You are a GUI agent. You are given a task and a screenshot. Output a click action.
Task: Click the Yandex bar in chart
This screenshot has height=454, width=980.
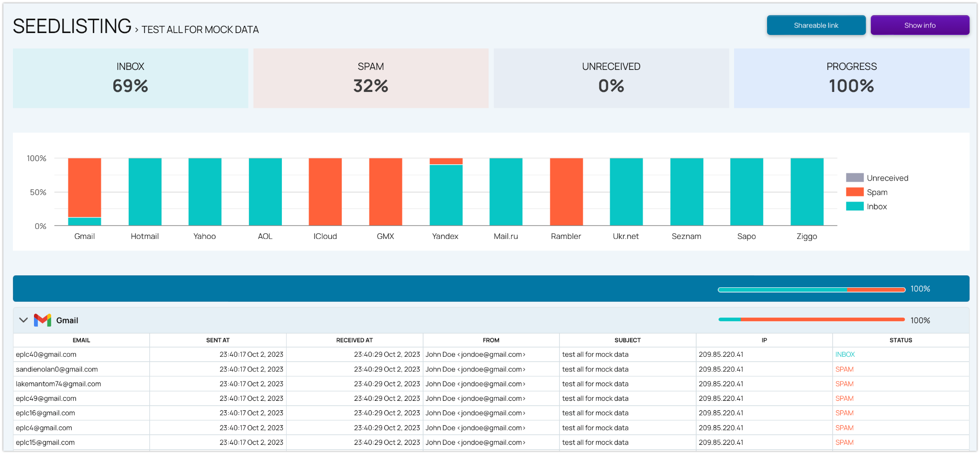pyautogui.click(x=446, y=192)
